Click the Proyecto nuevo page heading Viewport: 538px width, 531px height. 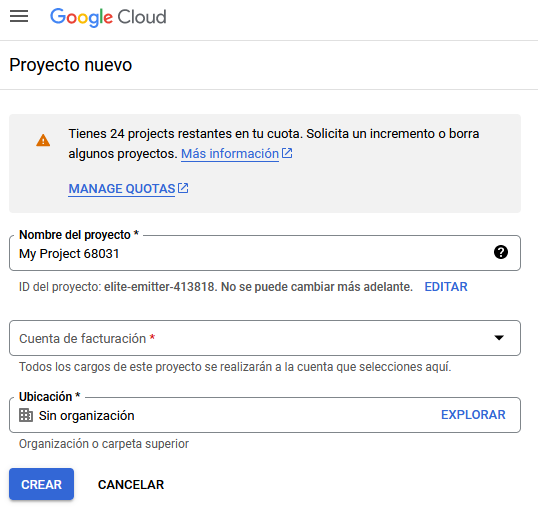(71, 65)
